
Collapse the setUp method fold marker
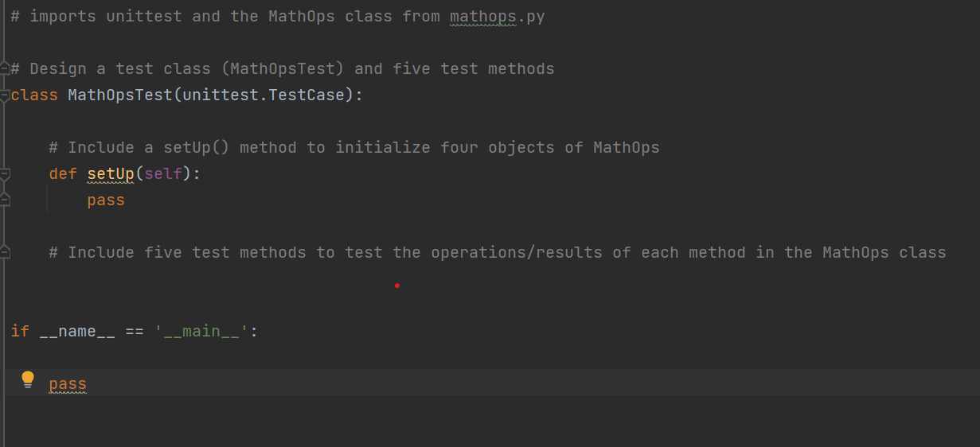(x=5, y=173)
